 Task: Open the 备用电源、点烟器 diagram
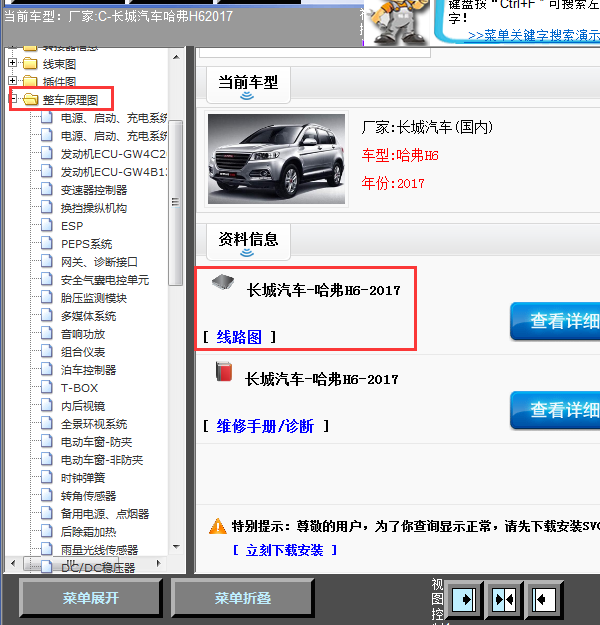[105, 514]
